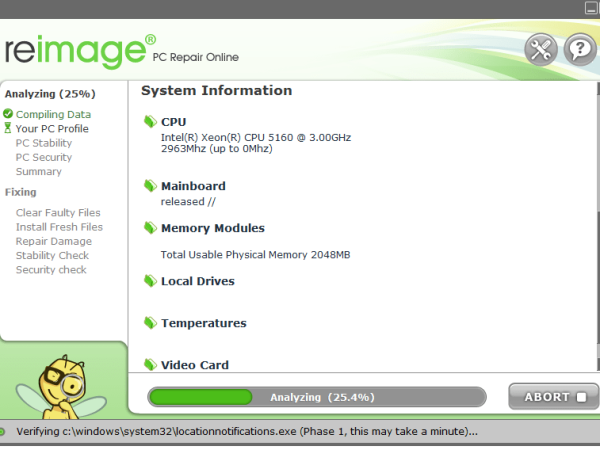The height and width of the screenshot is (450, 600).
Task: Select Summary step in sidebar
Action: pyautogui.click(x=39, y=171)
